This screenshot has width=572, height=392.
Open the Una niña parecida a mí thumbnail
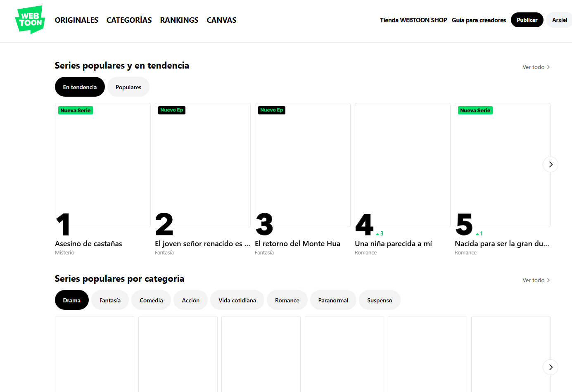tap(402, 165)
